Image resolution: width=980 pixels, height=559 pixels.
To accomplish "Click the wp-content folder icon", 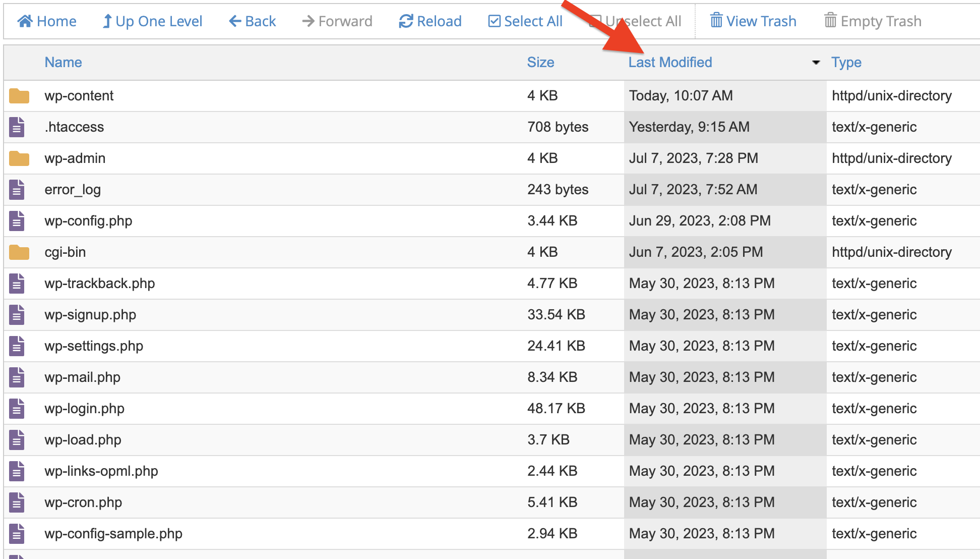I will [x=19, y=96].
